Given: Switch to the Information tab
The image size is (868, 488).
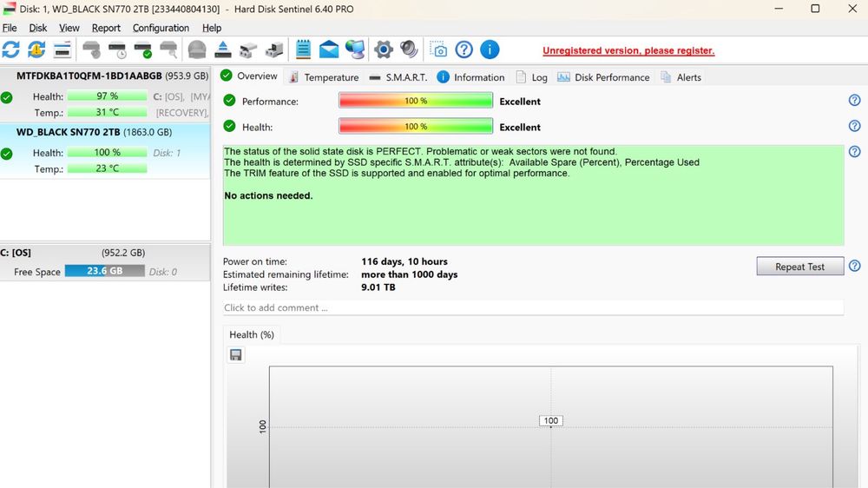Looking at the screenshot, I should 471,77.
